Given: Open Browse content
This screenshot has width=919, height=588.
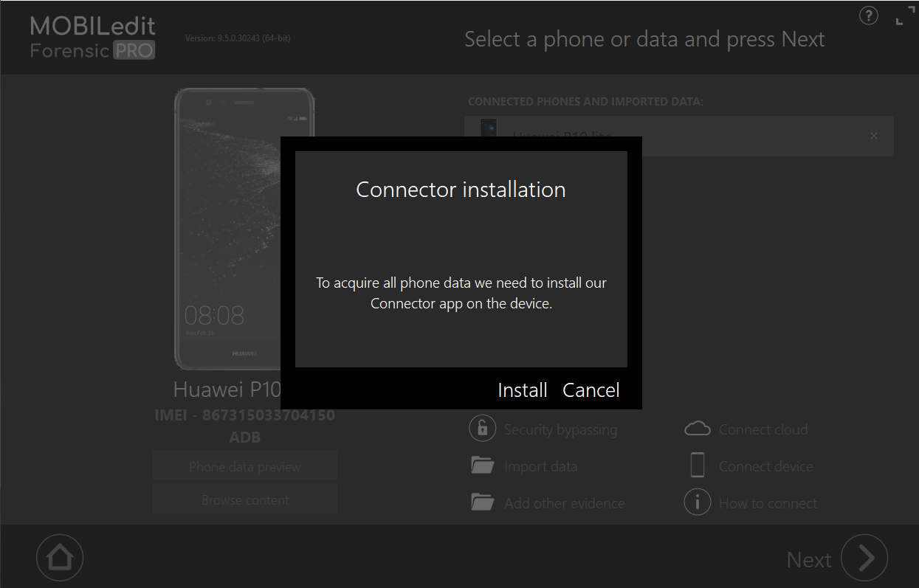Looking at the screenshot, I should (x=245, y=499).
